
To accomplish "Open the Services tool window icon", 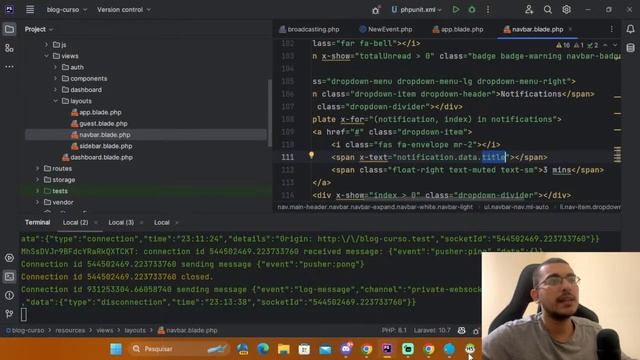I will pos(9,258).
